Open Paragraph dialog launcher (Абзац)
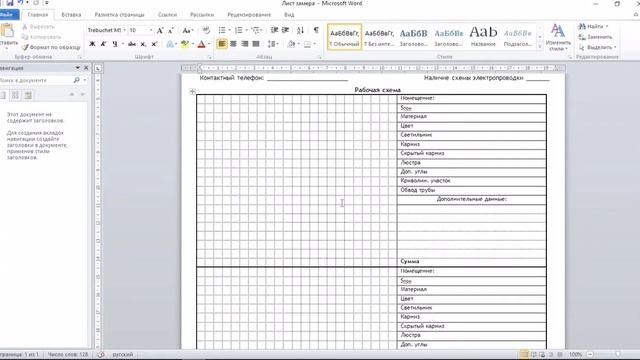Screen dimensions: 640x360 [x=319, y=57]
